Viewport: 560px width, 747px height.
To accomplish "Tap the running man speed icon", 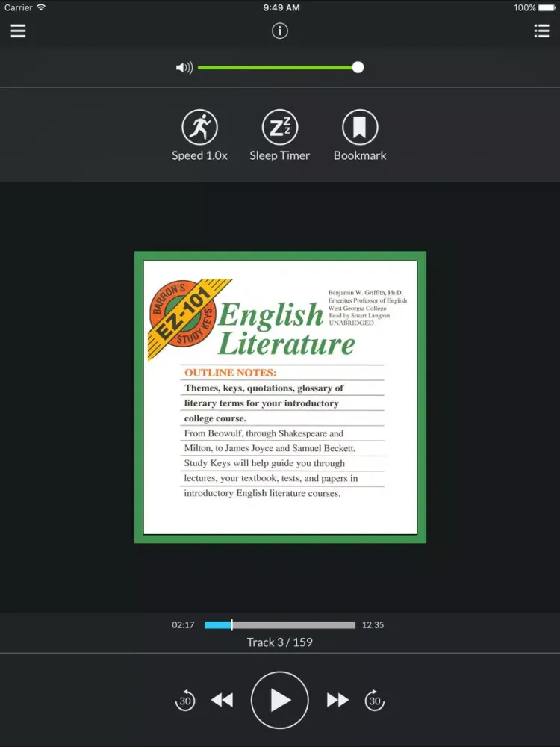I will 199,127.
